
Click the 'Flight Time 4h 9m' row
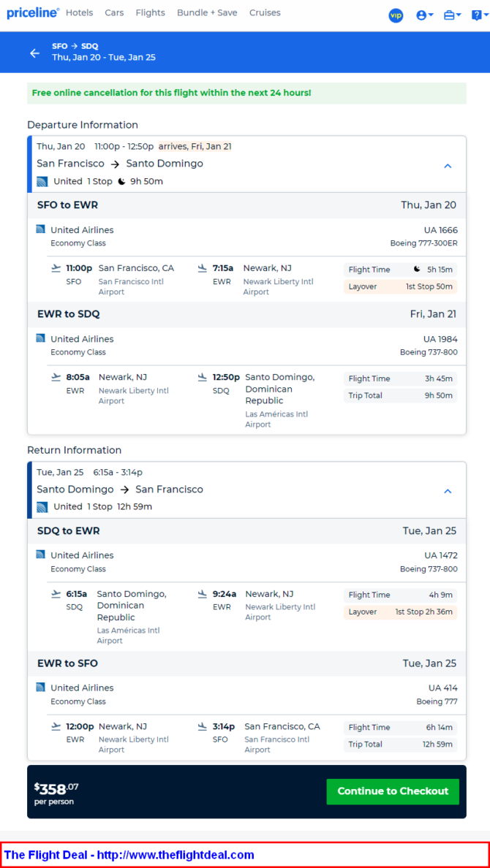[400, 595]
